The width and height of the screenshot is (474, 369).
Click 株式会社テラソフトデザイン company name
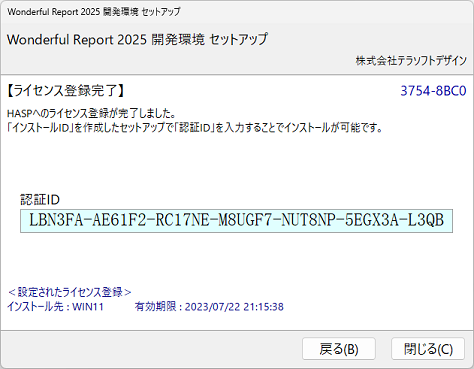point(411,61)
